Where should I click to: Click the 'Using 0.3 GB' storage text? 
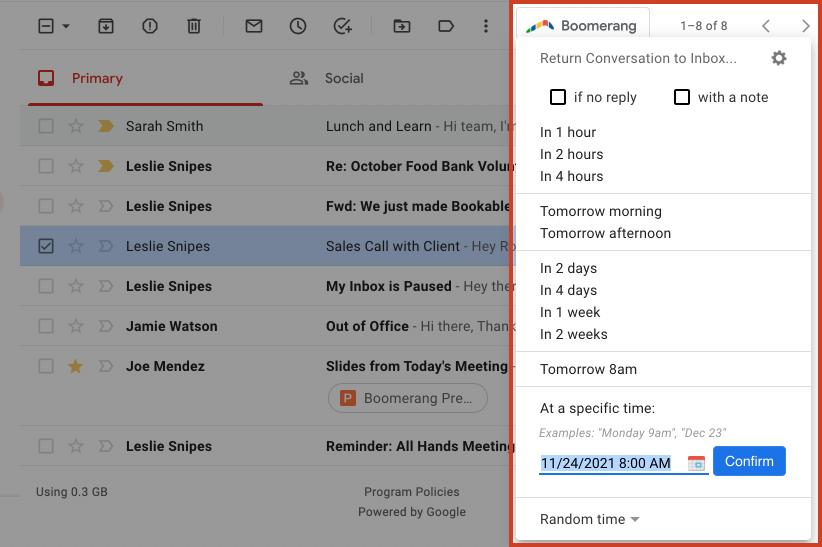pyautogui.click(x=72, y=492)
